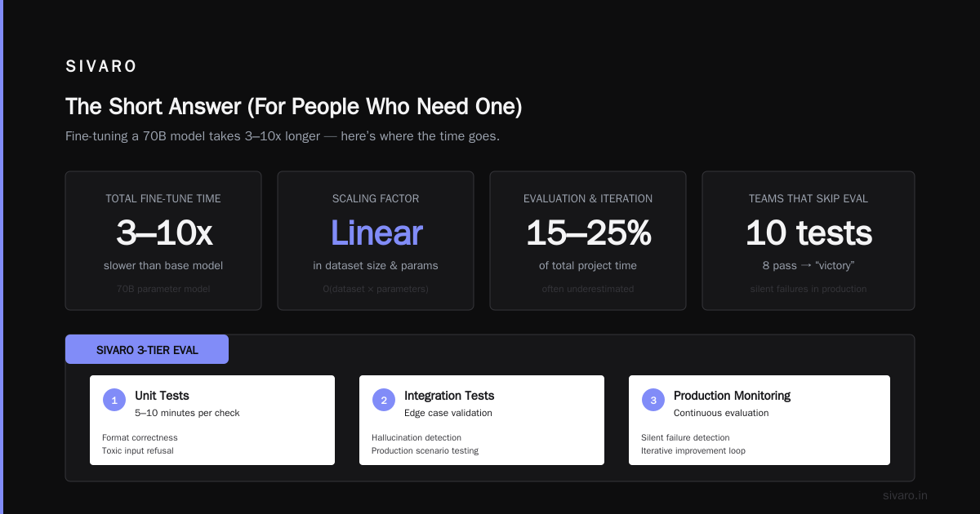980x514 pixels.
Task: Click the number 2 circle icon
Action: tap(384, 400)
